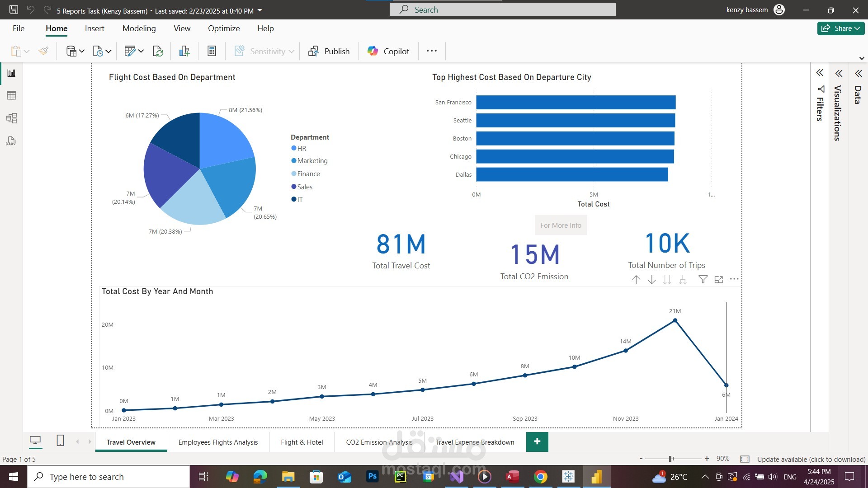Drill up on the line chart
Viewport: 868px width, 488px height.
click(x=636, y=280)
